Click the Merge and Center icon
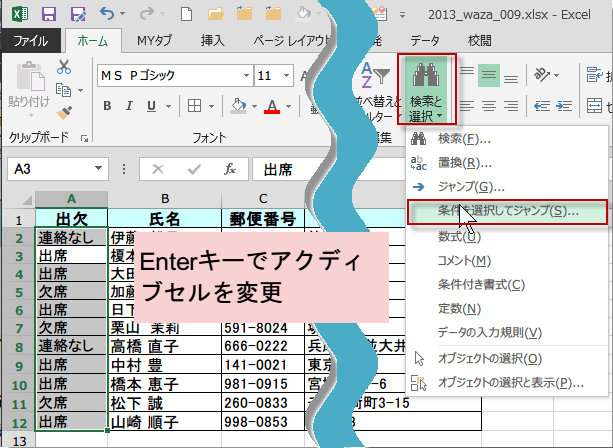Screen dimensions: 613x448 point(595,106)
